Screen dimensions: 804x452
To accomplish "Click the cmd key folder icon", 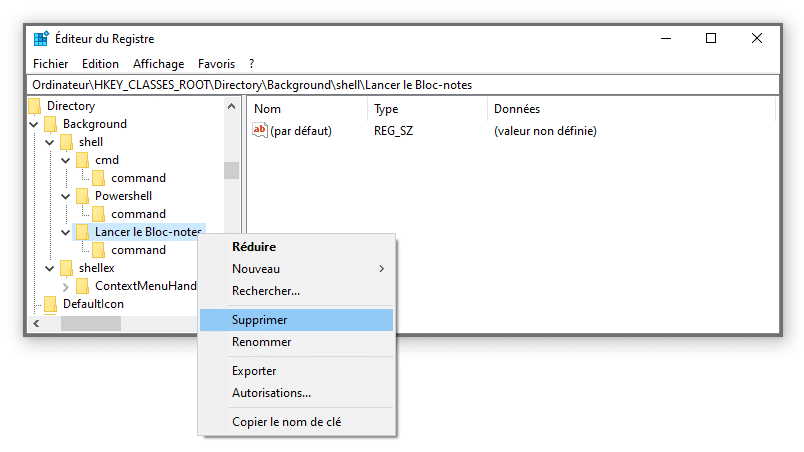I will [x=83, y=160].
